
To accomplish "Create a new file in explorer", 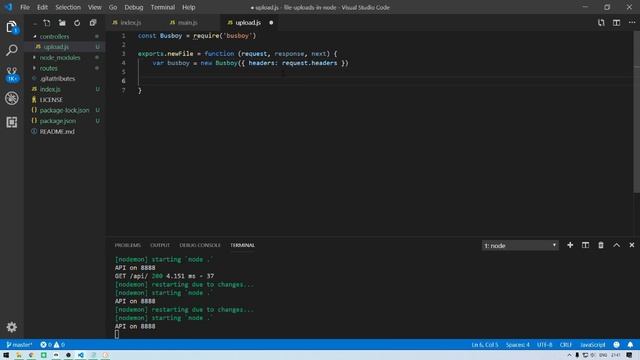I will 47,23.
